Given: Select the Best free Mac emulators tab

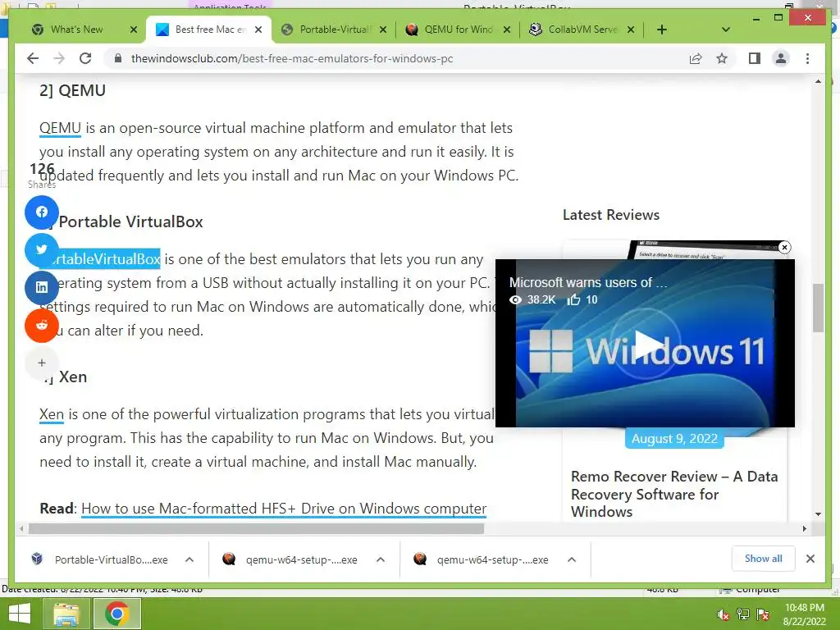Looking at the screenshot, I should click(x=209, y=30).
